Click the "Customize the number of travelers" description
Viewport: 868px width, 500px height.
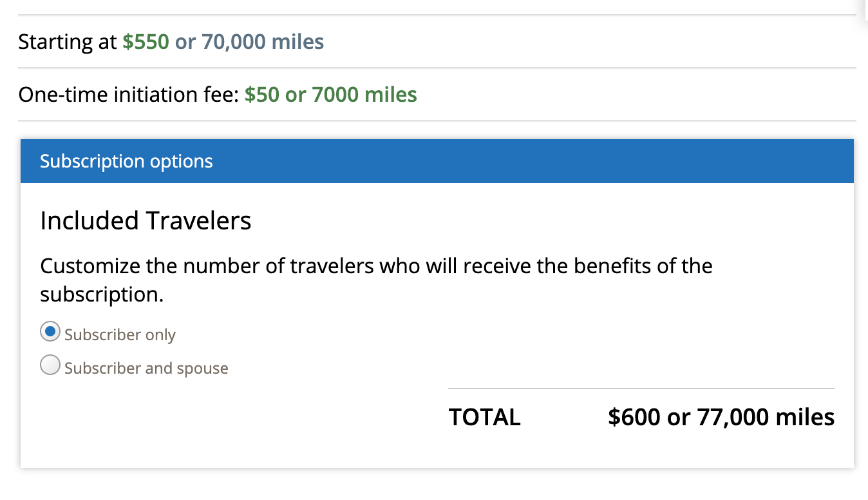[376, 266]
